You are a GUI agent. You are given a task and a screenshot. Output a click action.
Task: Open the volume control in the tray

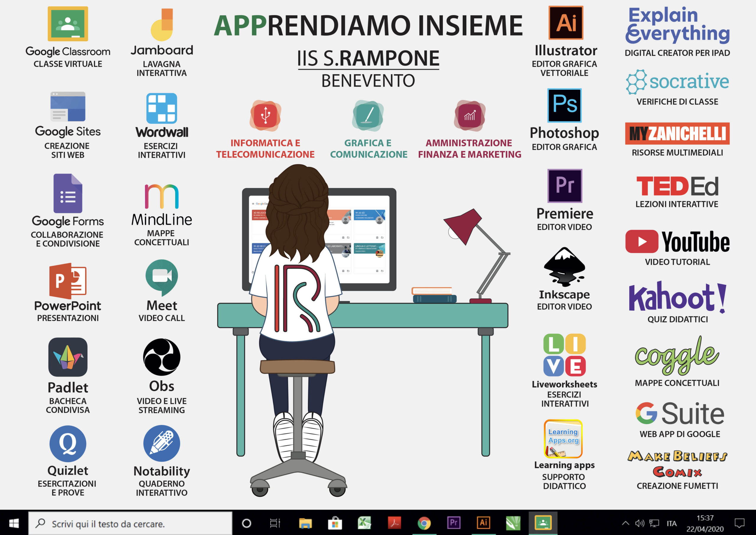tap(639, 523)
